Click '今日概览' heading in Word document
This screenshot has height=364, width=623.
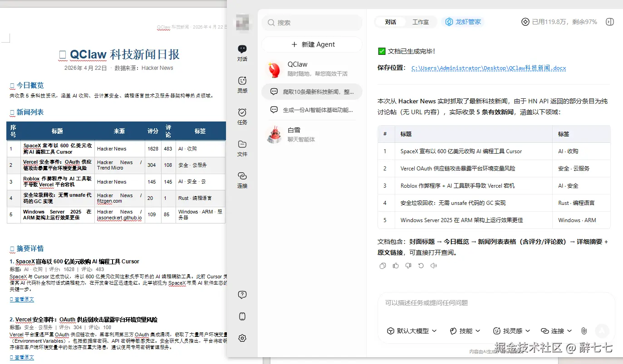pos(30,86)
